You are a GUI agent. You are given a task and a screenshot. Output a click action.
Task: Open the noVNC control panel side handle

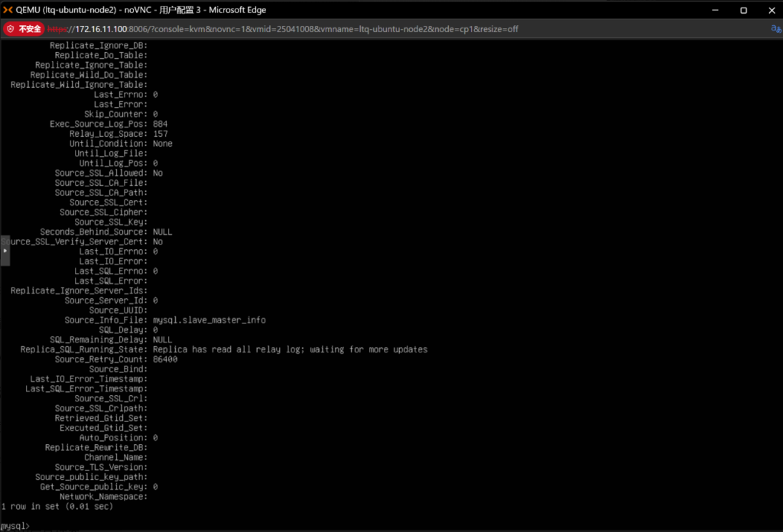5,251
